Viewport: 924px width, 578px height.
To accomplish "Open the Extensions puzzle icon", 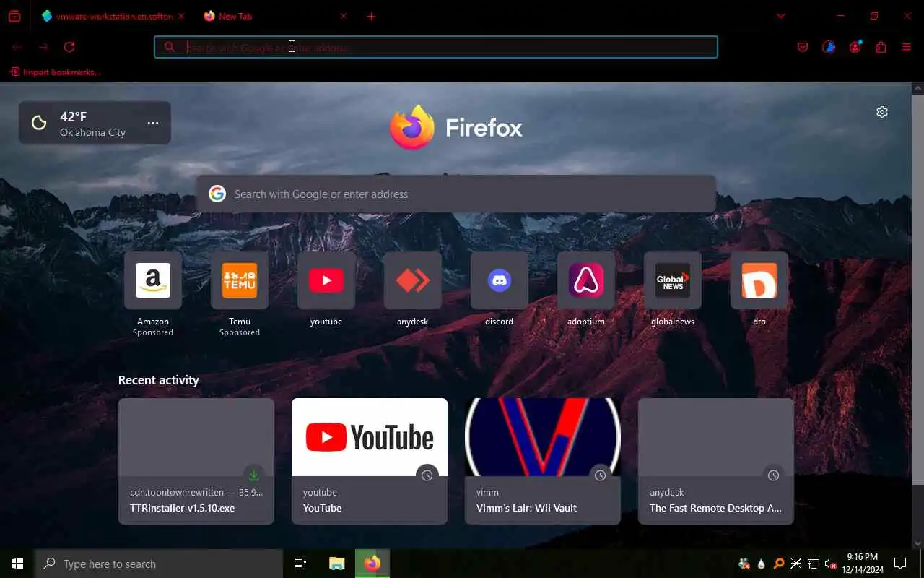I will [x=881, y=47].
